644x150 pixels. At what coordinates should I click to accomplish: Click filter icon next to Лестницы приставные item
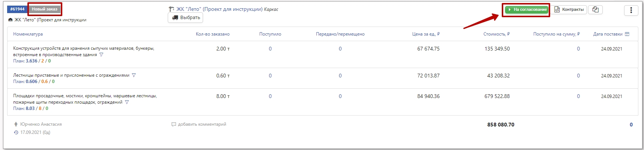pyautogui.click(x=134, y=75)
